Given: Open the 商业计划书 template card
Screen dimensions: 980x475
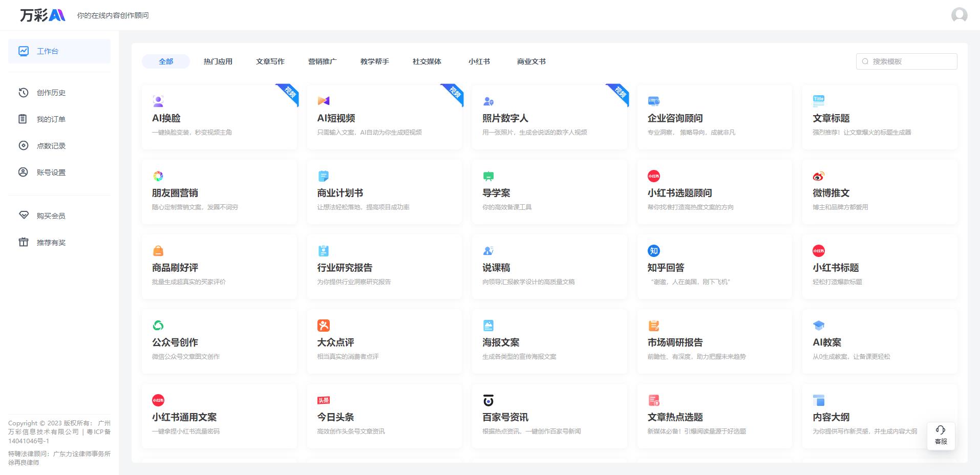Looking at the screenshot, I should [384, 192].
